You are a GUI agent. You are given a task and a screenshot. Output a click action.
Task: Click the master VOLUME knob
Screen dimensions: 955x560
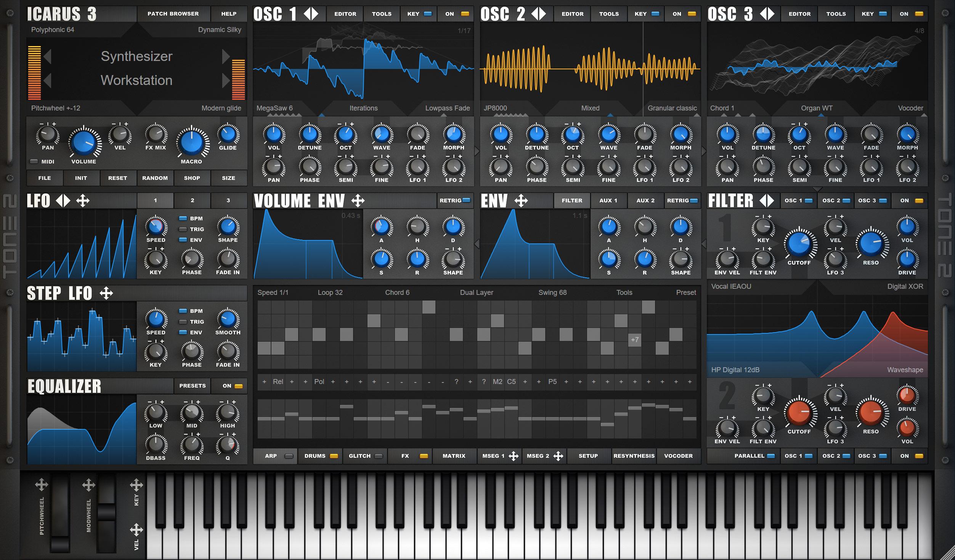(84, 142)
